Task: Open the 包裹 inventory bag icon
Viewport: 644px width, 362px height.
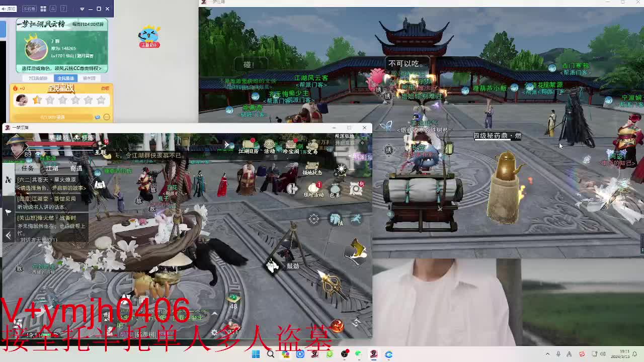Action: (335, 190)
